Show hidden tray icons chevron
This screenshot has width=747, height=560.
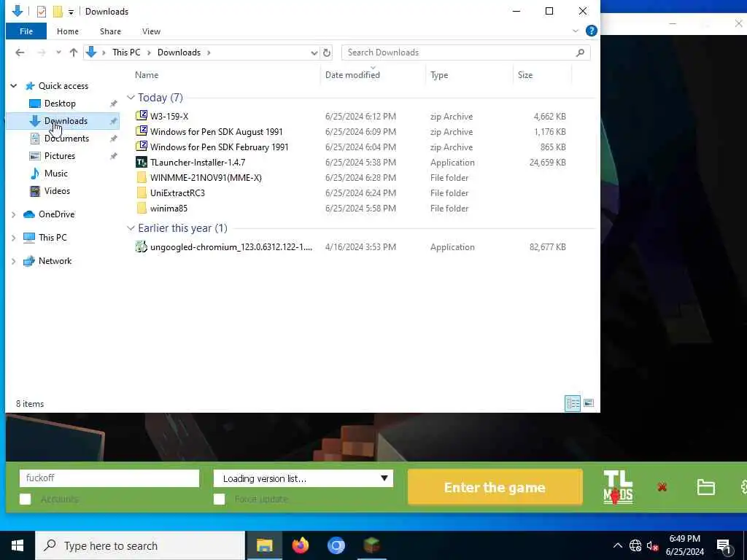click(x=617, y=545)
